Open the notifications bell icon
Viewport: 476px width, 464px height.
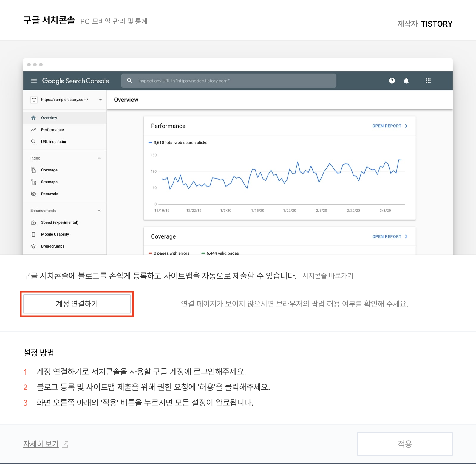point(406,81)
